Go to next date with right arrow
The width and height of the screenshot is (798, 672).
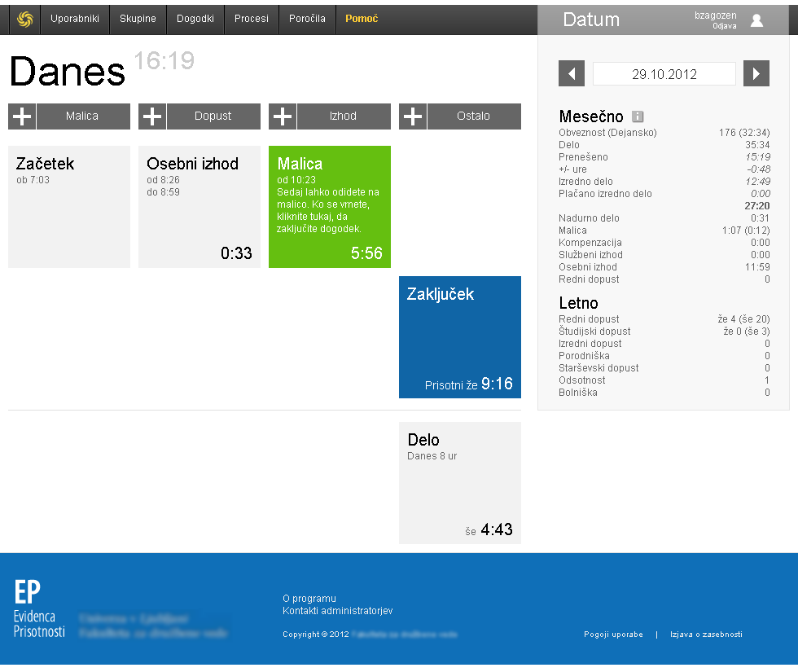(756, 74)
